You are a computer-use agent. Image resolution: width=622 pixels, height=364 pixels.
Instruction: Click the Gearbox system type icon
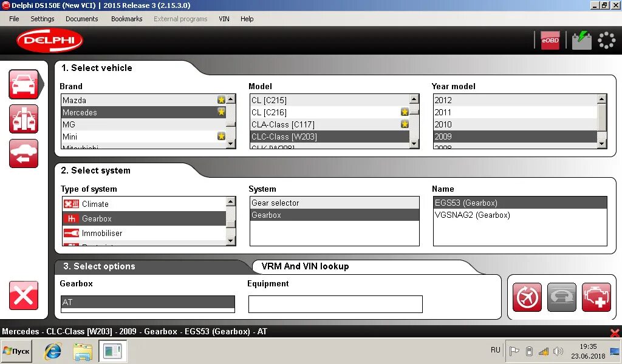pos(72,218)
